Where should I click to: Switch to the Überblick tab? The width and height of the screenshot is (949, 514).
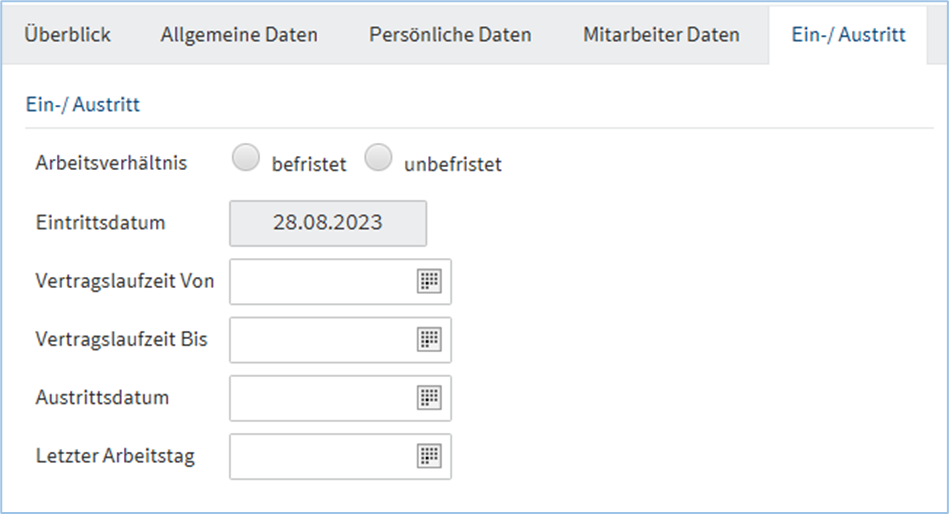[x=68, y=35]
